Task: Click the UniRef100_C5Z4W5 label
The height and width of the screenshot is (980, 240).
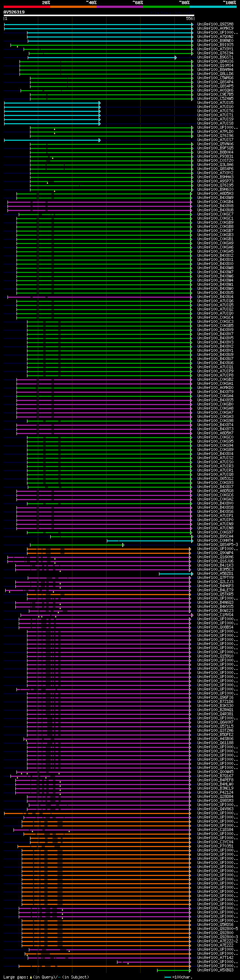Action: click(215, 98)
